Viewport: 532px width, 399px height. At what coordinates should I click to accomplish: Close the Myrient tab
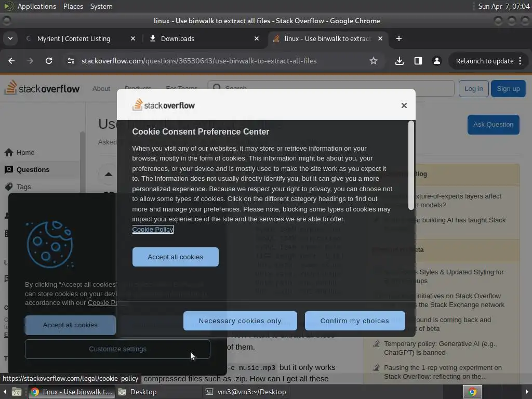pyautogui.click(x=133, y=38)
